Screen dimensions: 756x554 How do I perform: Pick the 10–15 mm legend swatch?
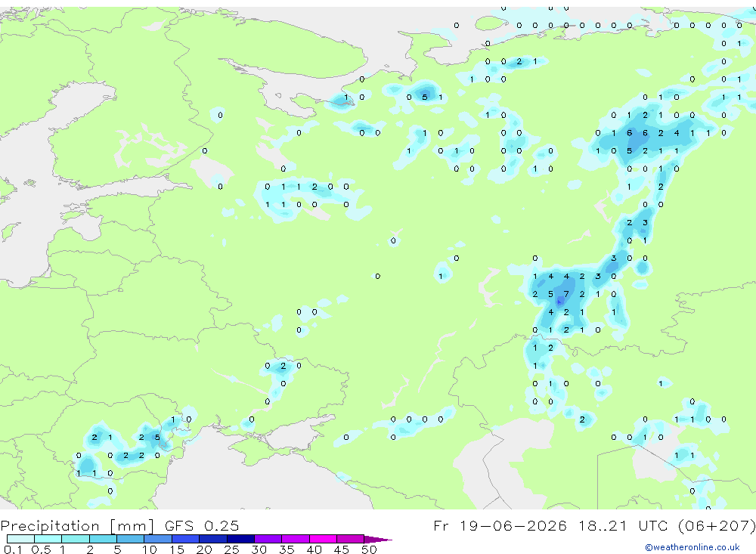(158, 539)
